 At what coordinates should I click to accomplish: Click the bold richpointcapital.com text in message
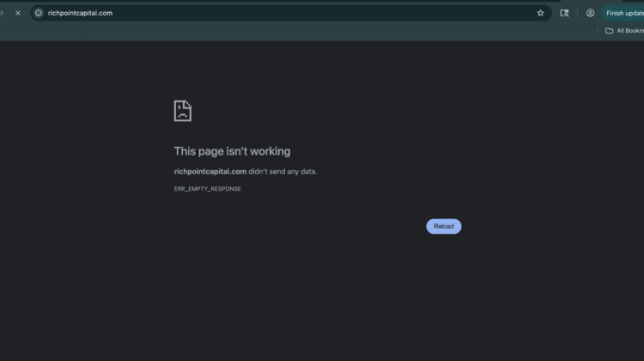[x=210, y=172]
